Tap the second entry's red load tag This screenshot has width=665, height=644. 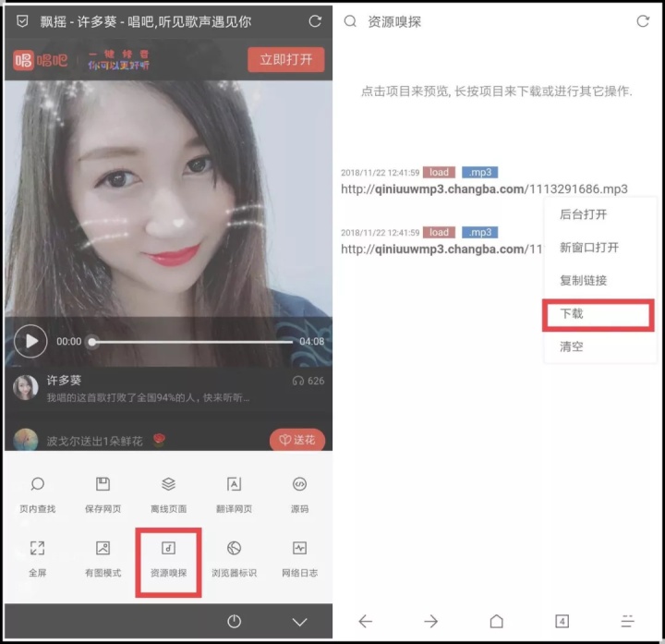pyautogui.click(x=439, y=233)
